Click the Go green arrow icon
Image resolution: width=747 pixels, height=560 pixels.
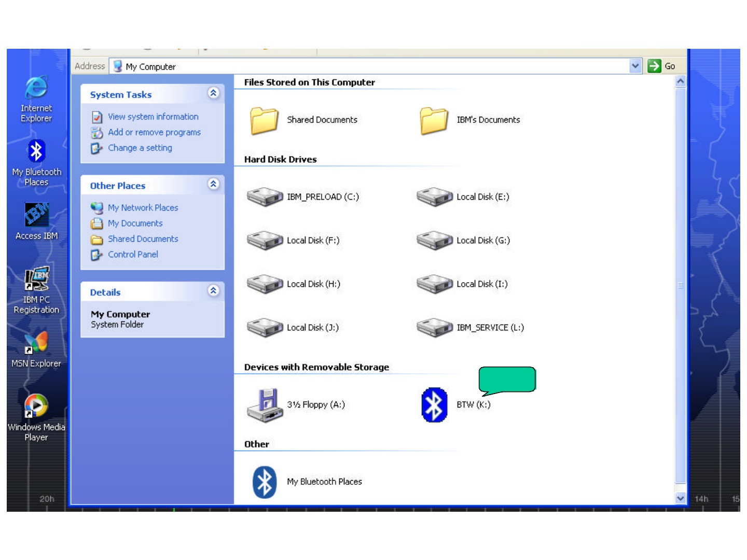click(654, 66)
